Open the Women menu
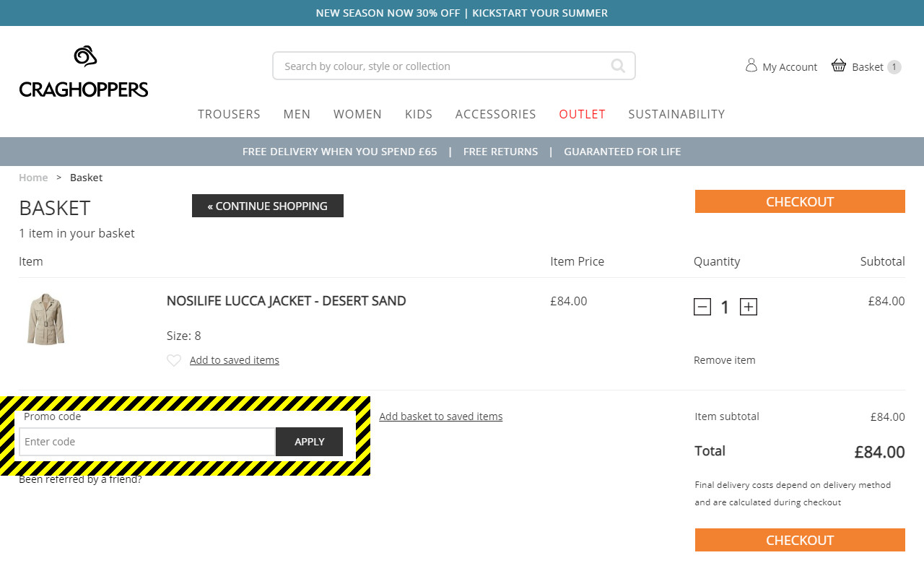 click(x=357, y=114)
